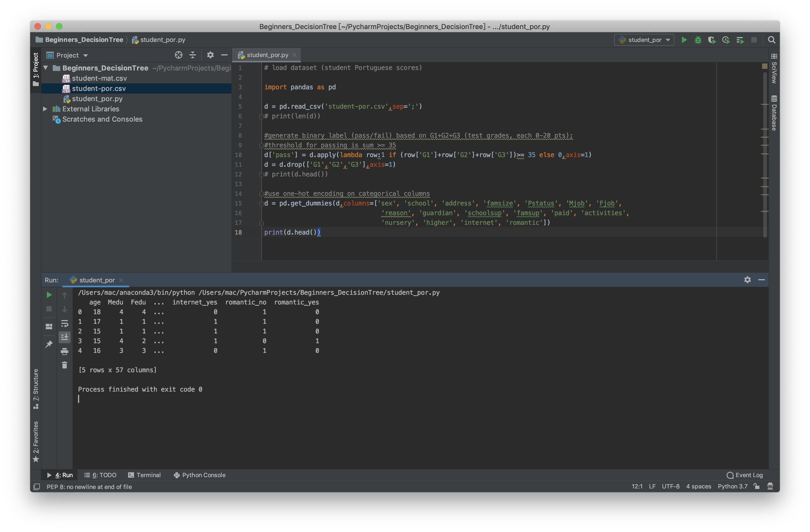Locate current file with crosshair icon
This screenshot has height=532, width=810.
pos(179,55)
